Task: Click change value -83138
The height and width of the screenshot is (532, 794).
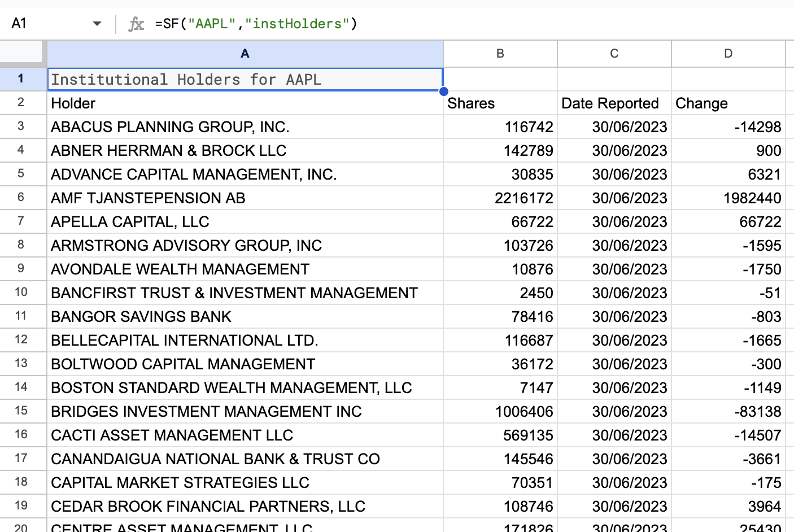Action: (x=728, y=412)
